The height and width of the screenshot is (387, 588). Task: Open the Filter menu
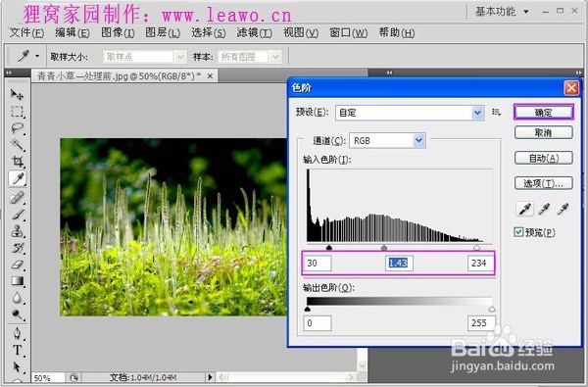[x=254, y=33]
